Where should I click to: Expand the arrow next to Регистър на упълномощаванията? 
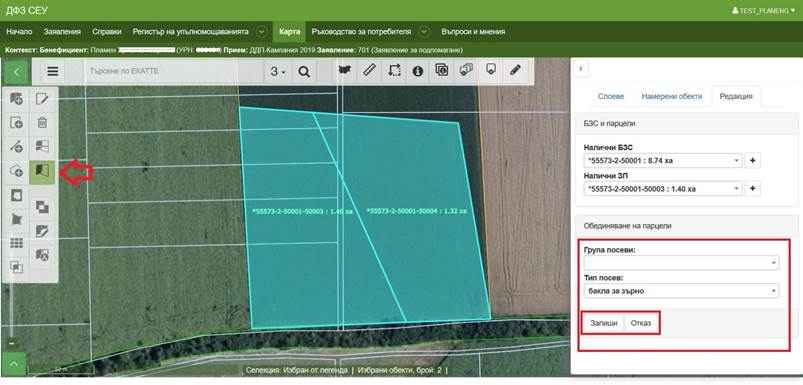pyautogui.click(x=262, y=32)
